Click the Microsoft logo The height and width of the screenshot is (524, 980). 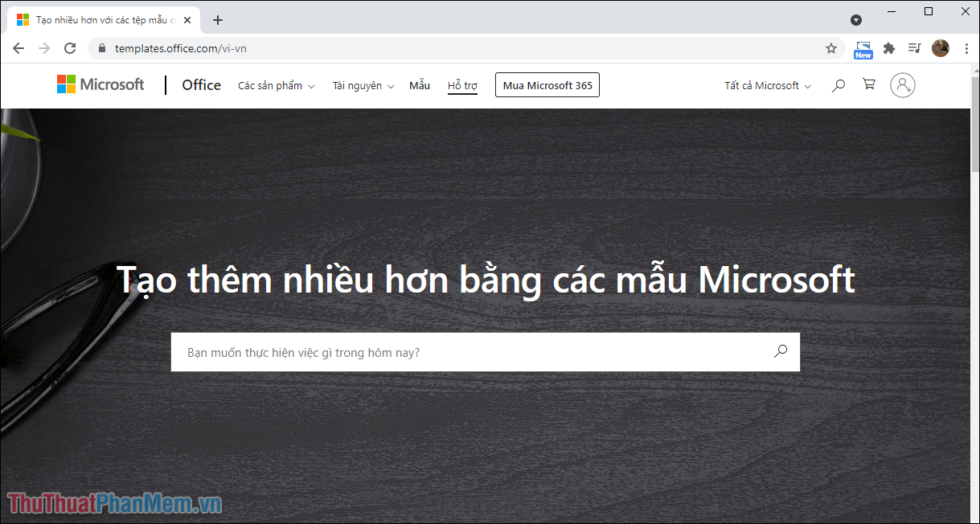[x=100, y=84]
